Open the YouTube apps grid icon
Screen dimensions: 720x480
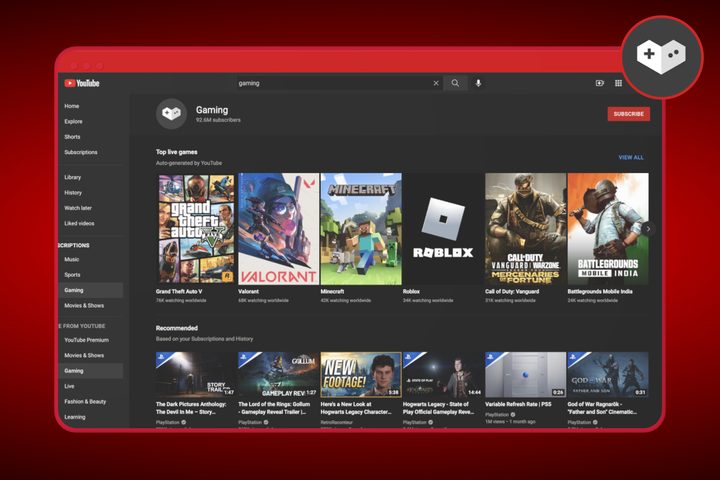tap(619, 83)
